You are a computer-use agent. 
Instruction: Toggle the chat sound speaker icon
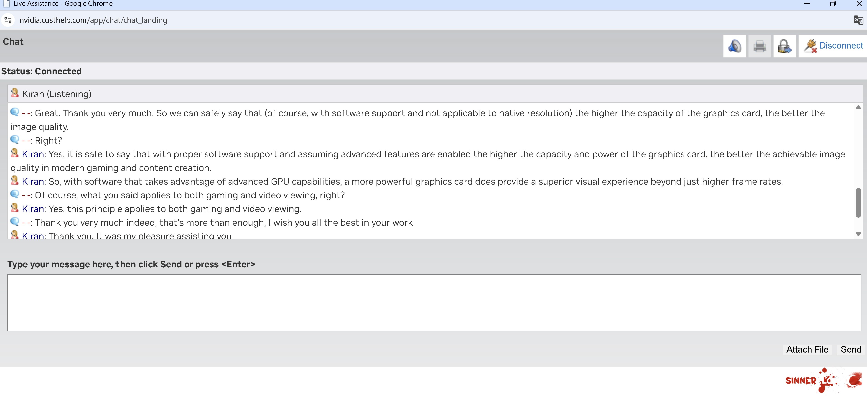coord(735,46)
